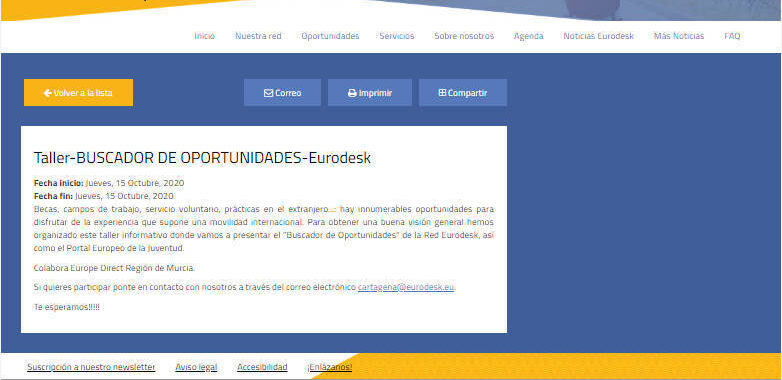This screenshot has height=380, width=782.
Task: Click the ¡Enlázanos! footer link
Action: click(x=330, y=368)
